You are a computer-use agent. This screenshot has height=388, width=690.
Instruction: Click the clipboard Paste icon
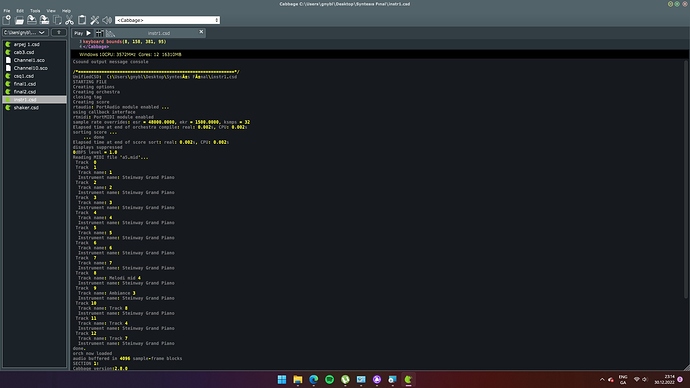(82, 20)
